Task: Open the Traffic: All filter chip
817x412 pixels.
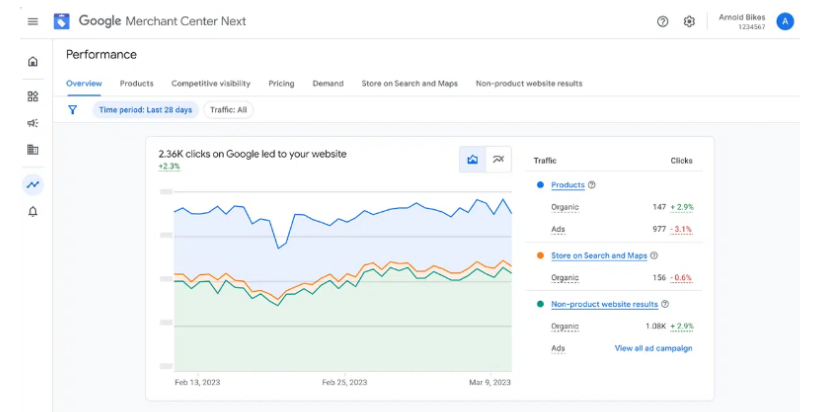Action: pyautogui.click(x=229, y=110)
